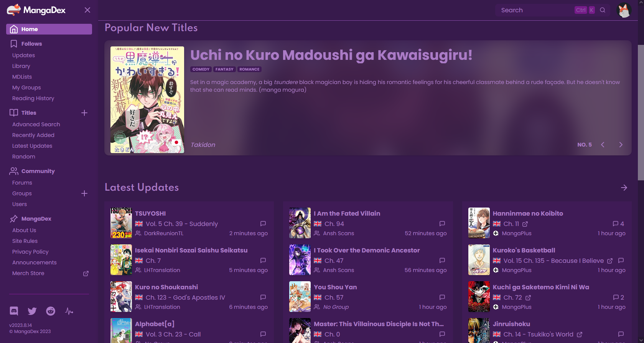Open Kuroko's Basketball comments icon
Image resolution: width=644 pixels, height=343 pixels.
621,260
